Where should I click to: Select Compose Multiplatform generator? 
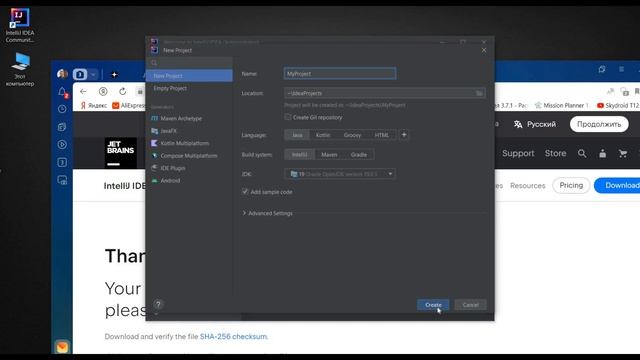click(x=189, y=156)
